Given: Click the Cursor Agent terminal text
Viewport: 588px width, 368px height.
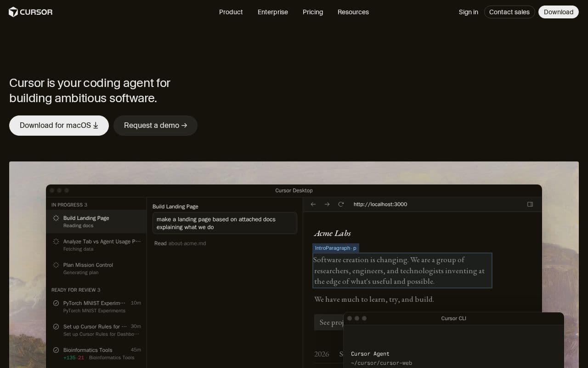Looking at the screenshot, I should pos(370,354).
